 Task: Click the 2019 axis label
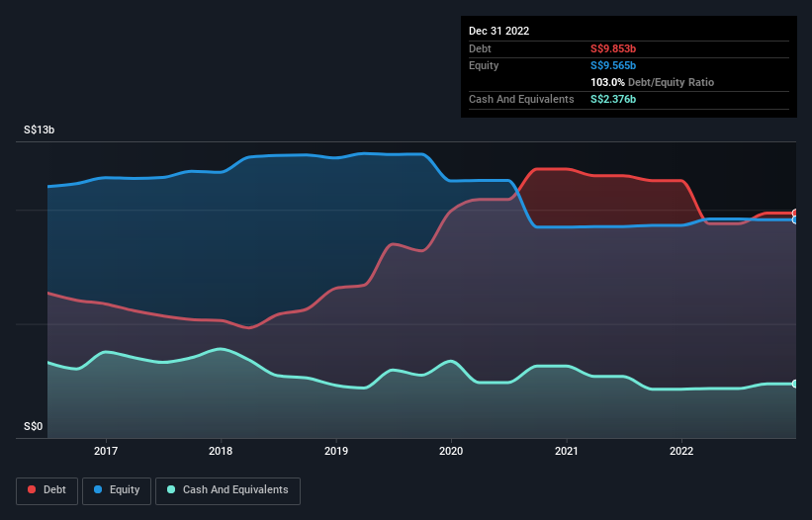[x=336, y=451]
